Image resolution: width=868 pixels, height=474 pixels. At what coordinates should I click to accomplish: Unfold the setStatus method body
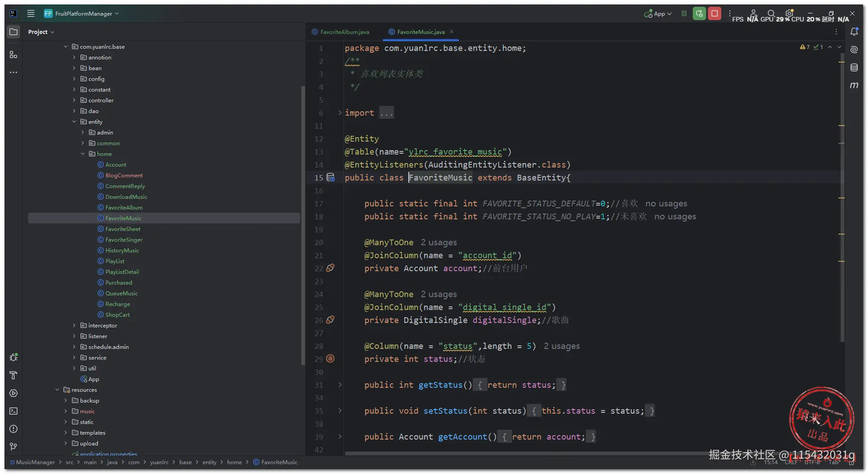click(340, 411)
